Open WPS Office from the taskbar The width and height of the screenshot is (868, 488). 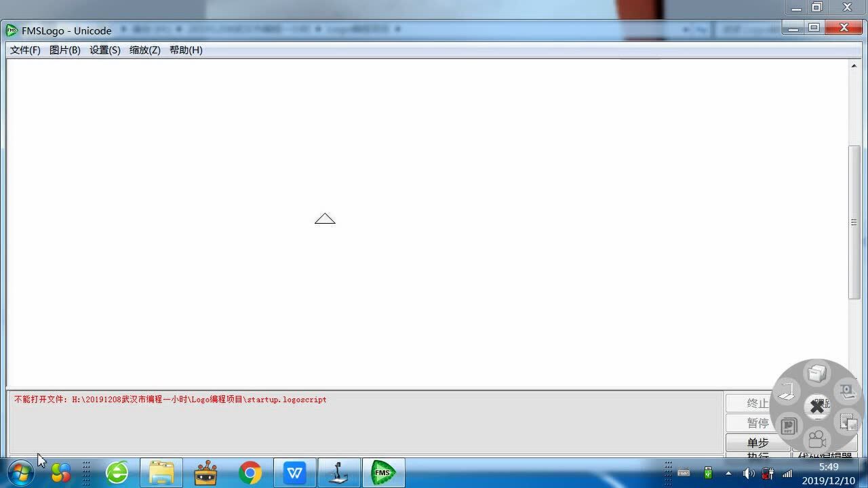coord(294,472)
